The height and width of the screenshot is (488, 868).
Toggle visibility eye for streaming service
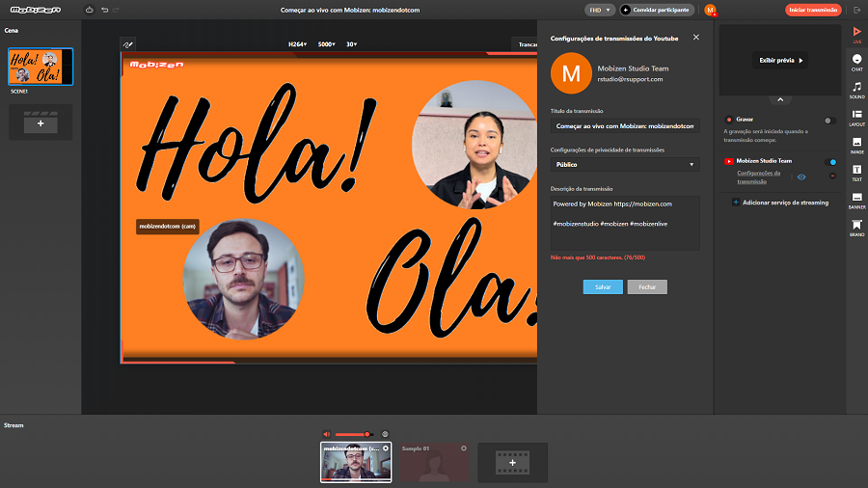(801, 177)
